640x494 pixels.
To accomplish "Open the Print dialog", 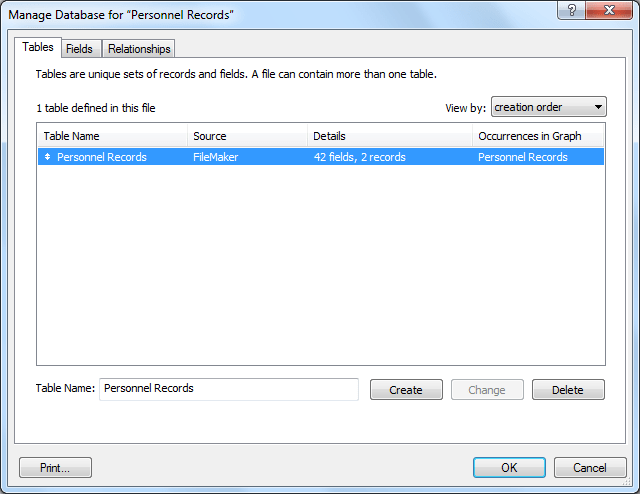I will pos(55,467).
